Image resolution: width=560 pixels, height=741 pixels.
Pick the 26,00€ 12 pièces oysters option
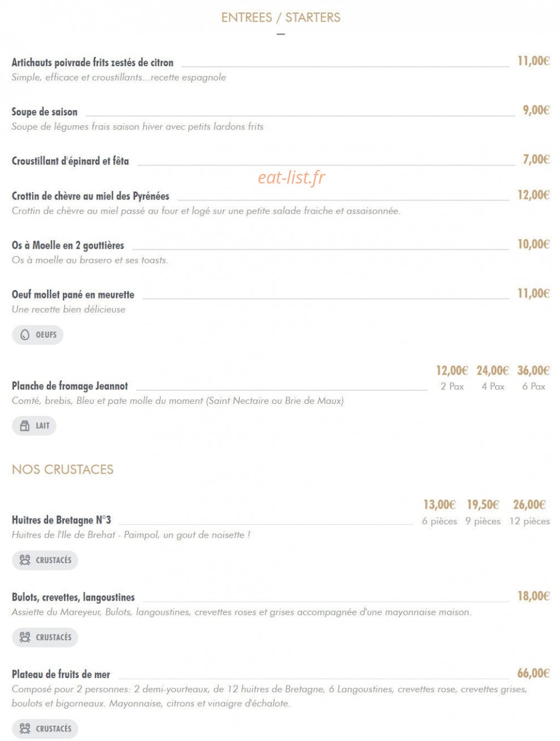point(529,512)
